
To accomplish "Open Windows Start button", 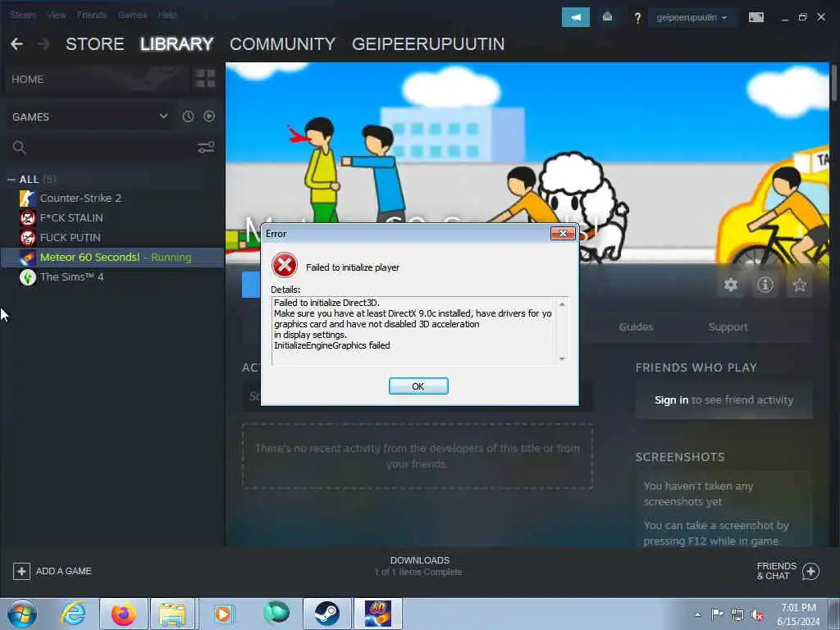I will coord(22,614).
